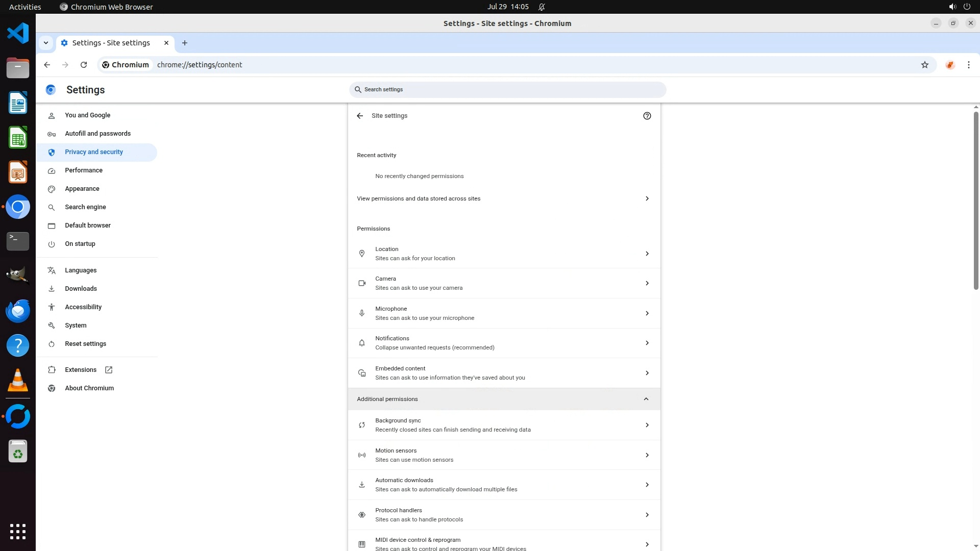Click the Site settings back arrow
The width and height of the screenshot is (980, 551).
pyautogui.click(x=360, y=116)
